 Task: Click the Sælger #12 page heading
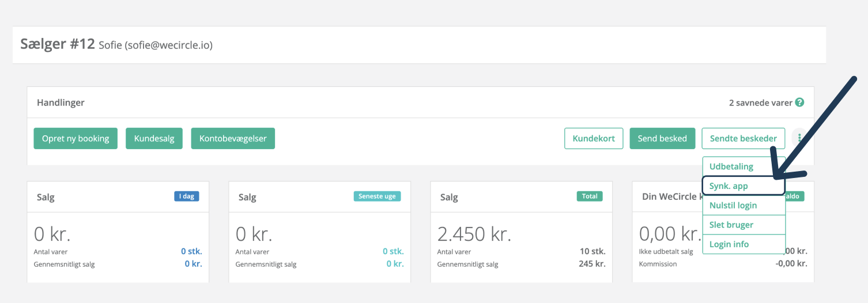coord(58,44)
